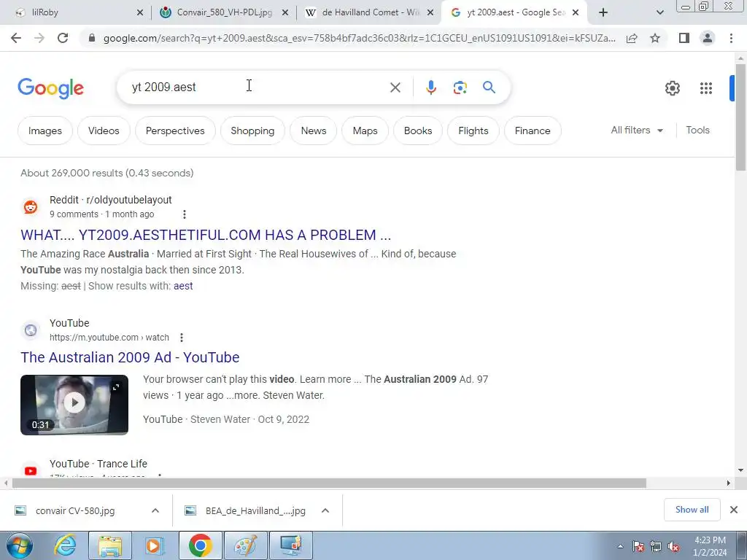Expand options for convair CV-580.jpg download
Viewport: 747px width, 560px height.
(x=155, y=510)
